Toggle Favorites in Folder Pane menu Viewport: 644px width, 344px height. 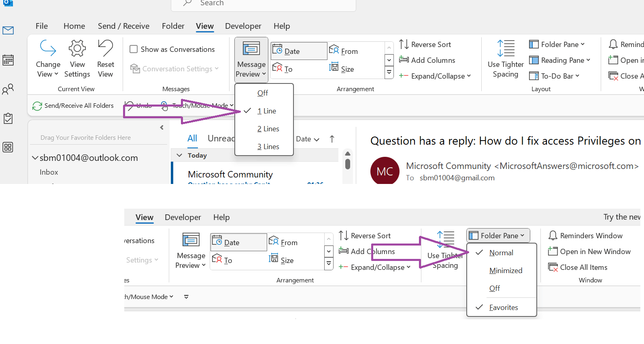tap(502, 307)
